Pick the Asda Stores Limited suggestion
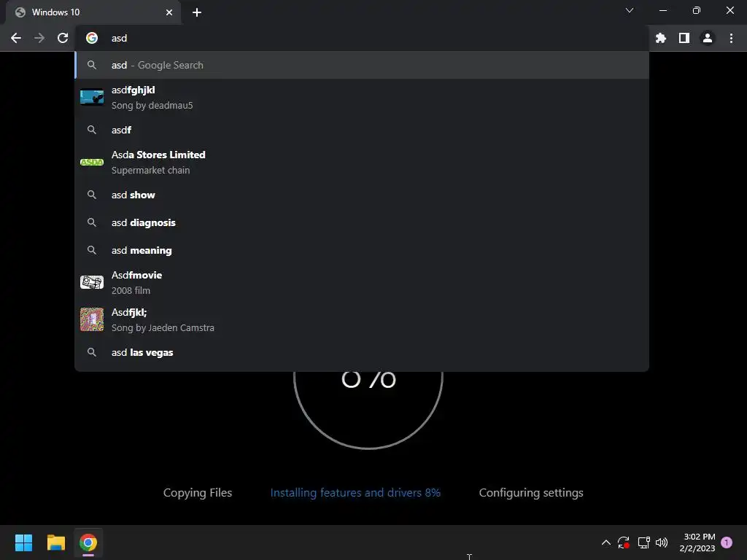 pos(362,163)
